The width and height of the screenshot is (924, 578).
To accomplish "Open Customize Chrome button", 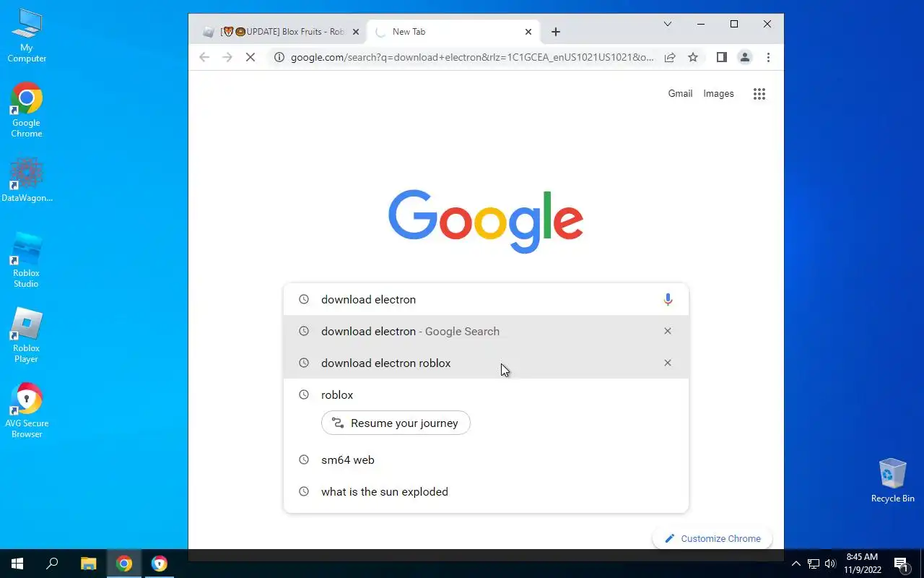I will point(712,538).
